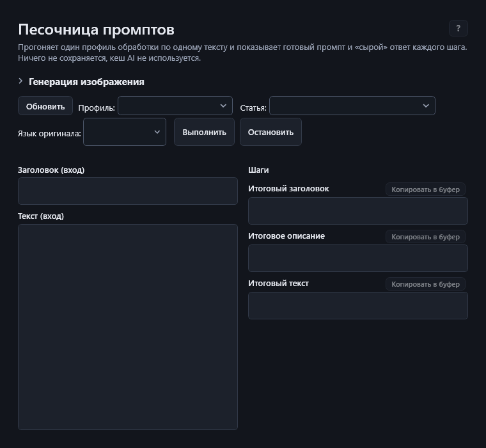The width and height of the screenshot is (486, 448).
Task: Focus the Текст (вход) text area
Action: click(128, 326)
